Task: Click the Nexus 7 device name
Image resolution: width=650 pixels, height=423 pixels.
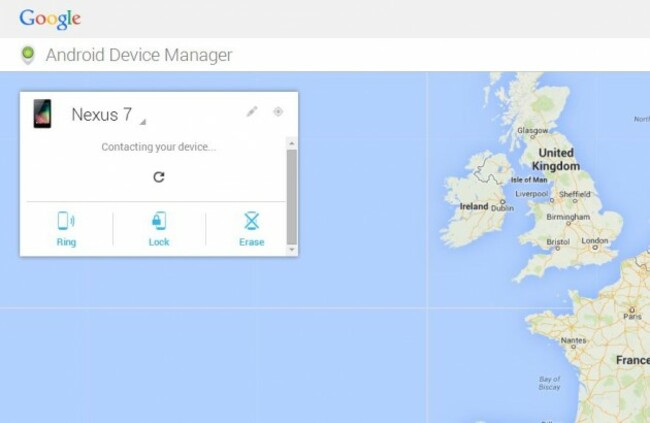Action: point(102,114)
